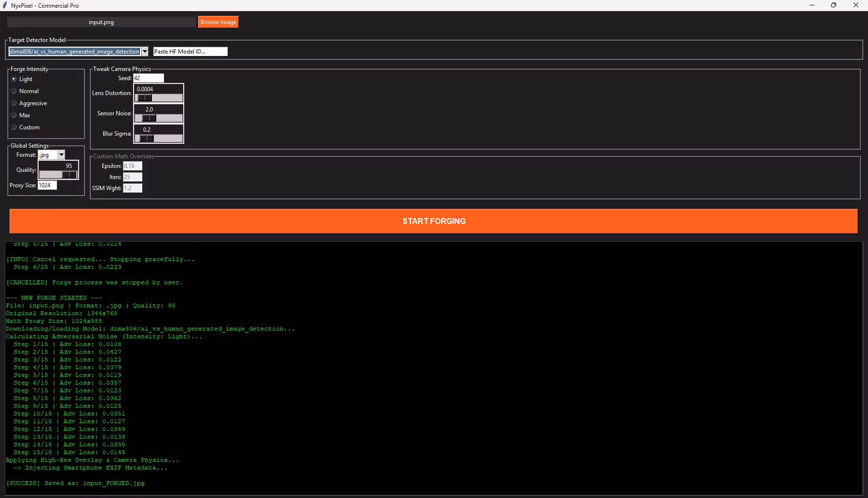Click the START FORGING button
The width and height of the screenshot is (868, 498).
[x=434, y=221]
